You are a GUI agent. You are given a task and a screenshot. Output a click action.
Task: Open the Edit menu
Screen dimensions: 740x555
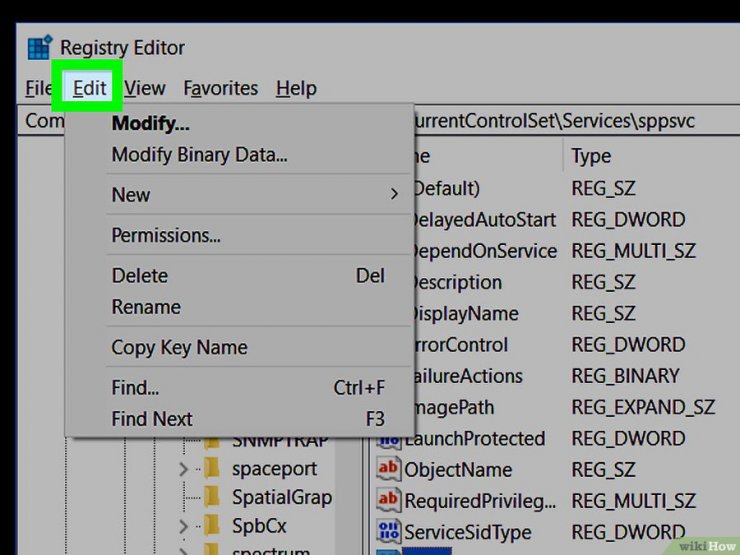pos(89,88)
